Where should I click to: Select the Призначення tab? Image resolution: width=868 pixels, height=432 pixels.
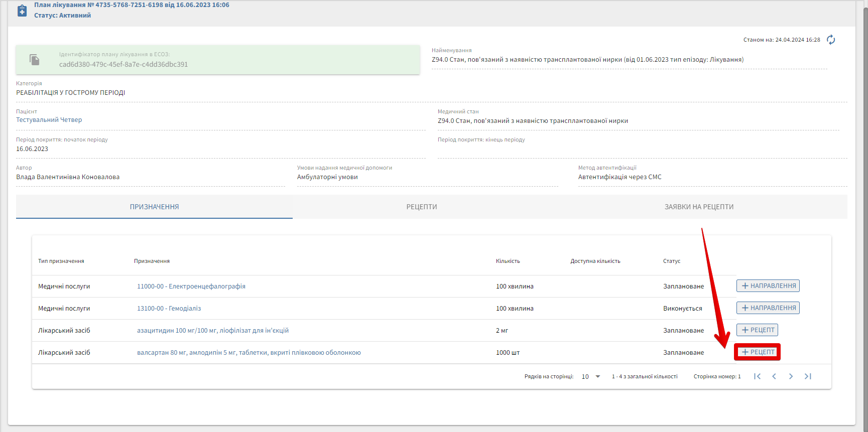(154, 207)
